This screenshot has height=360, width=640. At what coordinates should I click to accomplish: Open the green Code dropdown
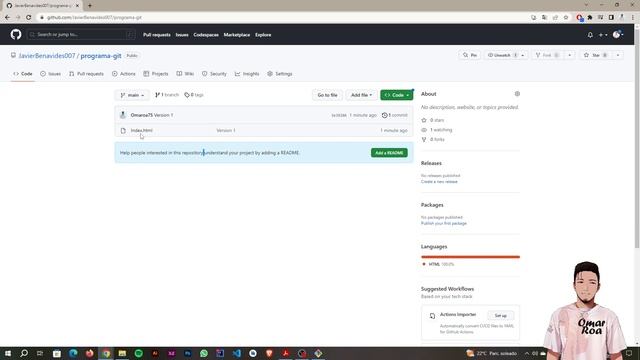click(x=396, y=95)
